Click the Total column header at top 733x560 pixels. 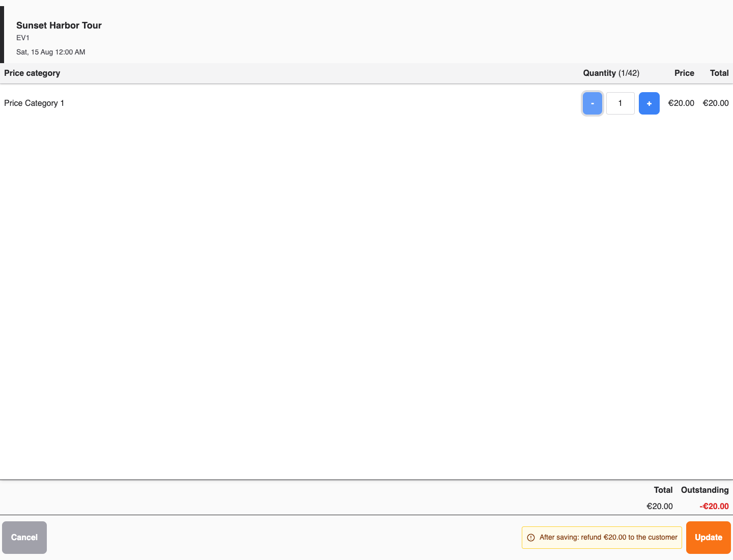click(x=719, y=73)
